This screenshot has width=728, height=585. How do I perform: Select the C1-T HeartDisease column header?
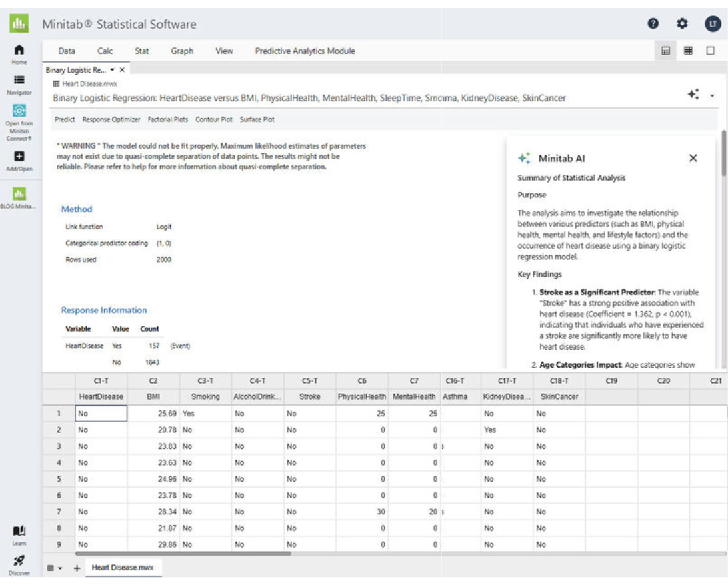coord(101,388)
